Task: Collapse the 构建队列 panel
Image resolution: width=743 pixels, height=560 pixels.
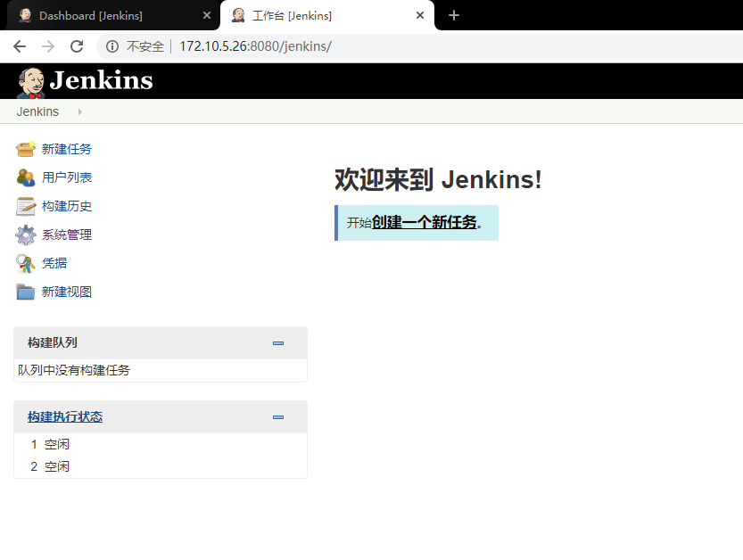Action: click(x=278, y=343)
